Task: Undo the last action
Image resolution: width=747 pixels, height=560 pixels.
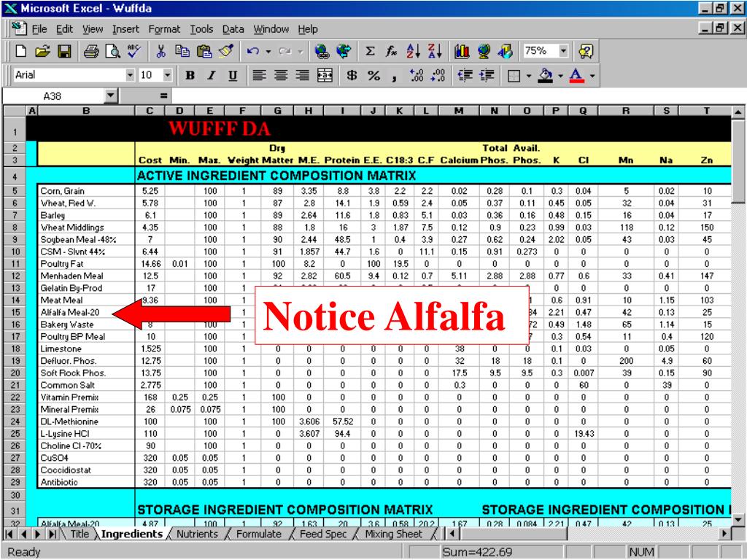Action: (253, 51)
